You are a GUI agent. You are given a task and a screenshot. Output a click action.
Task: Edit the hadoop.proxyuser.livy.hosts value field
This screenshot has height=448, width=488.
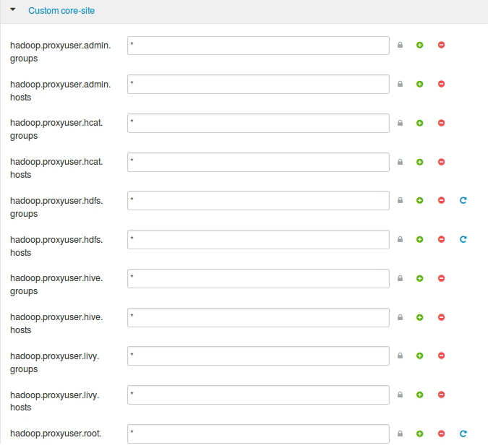(258, 395)
